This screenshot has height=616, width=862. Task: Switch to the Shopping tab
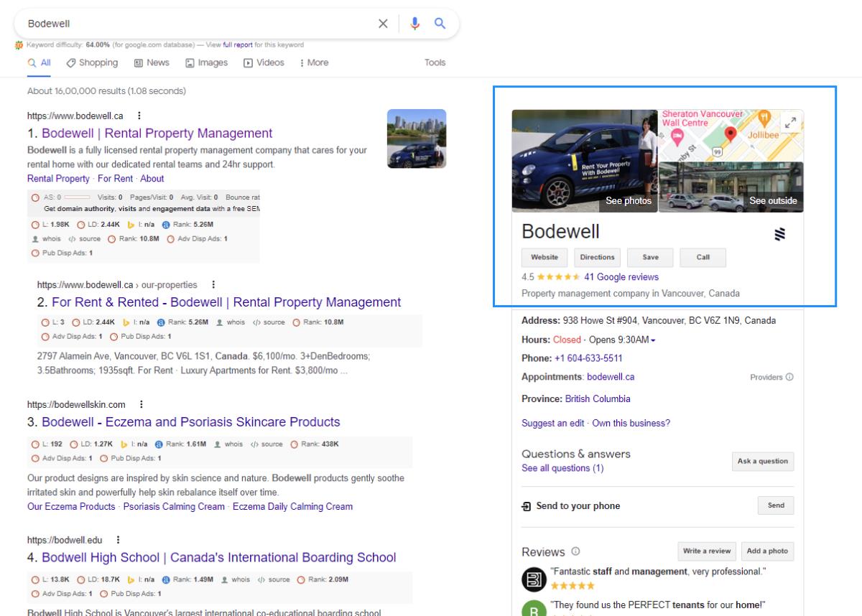tap(92, 62)
